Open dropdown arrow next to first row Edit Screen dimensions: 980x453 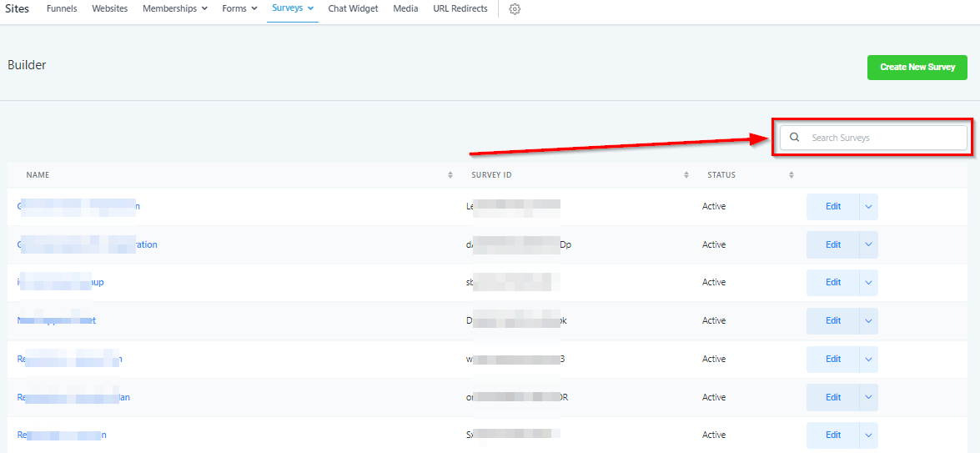pyautogui.click(x=868, y=207)
